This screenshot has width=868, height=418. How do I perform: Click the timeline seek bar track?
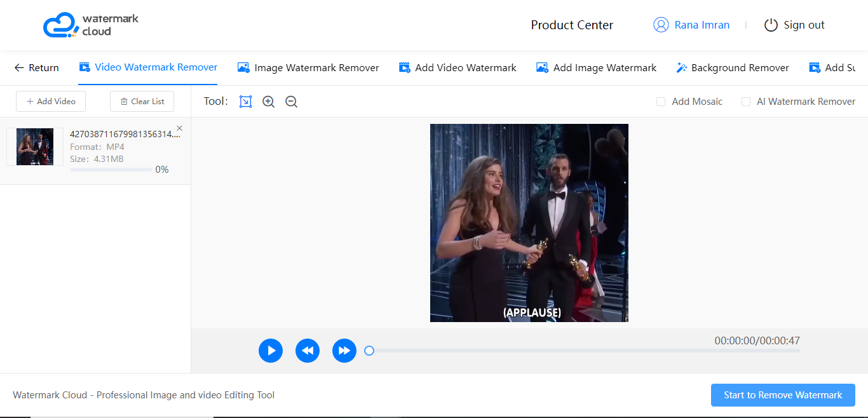[585, 351]
